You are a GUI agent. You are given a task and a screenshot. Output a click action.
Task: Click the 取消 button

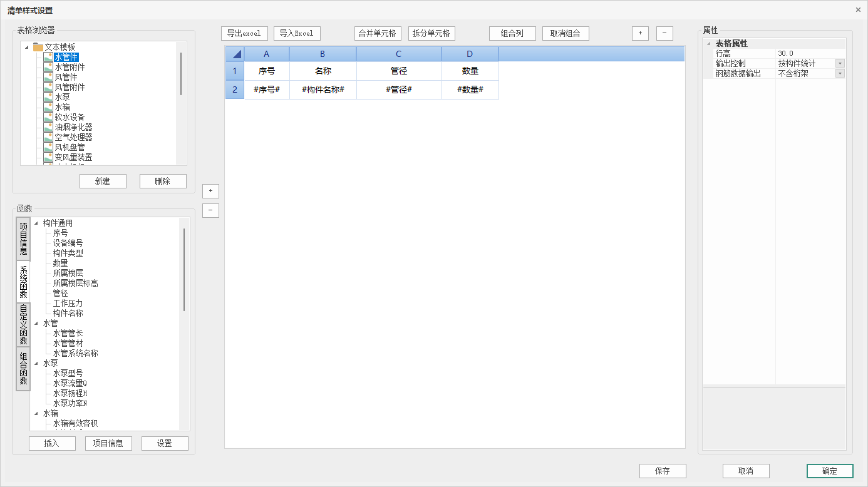pos(746,471)
